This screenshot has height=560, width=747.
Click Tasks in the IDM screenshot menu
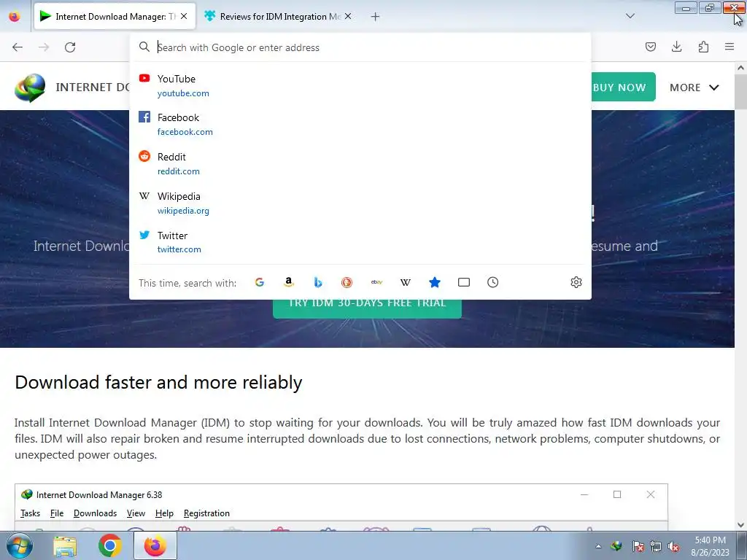30,513
